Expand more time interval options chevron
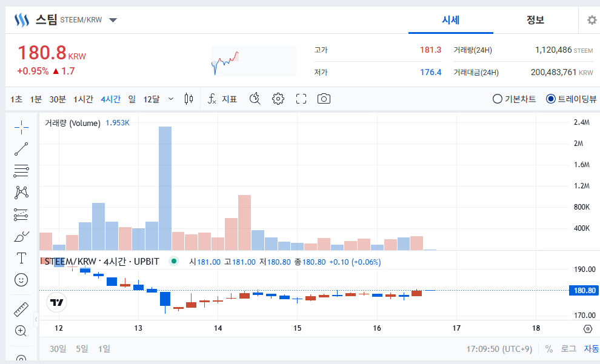The image size is (600, 364). pos(171,99)
